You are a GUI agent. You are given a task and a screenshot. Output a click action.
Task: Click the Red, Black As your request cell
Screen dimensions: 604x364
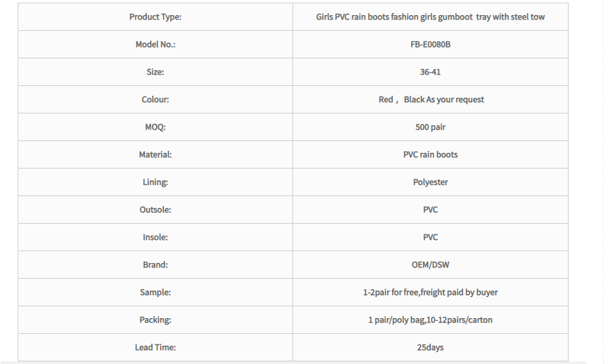point(430,100)
